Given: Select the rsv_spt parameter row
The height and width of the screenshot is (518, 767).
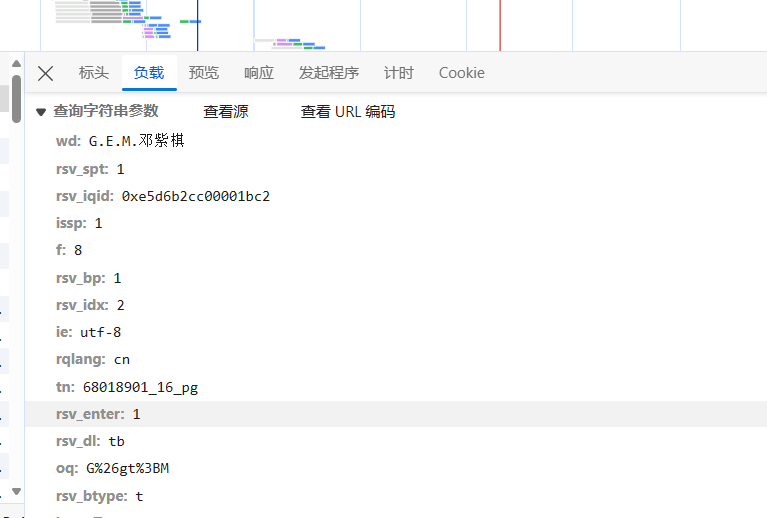Looking at the screenshot, I should pos(396,169).
